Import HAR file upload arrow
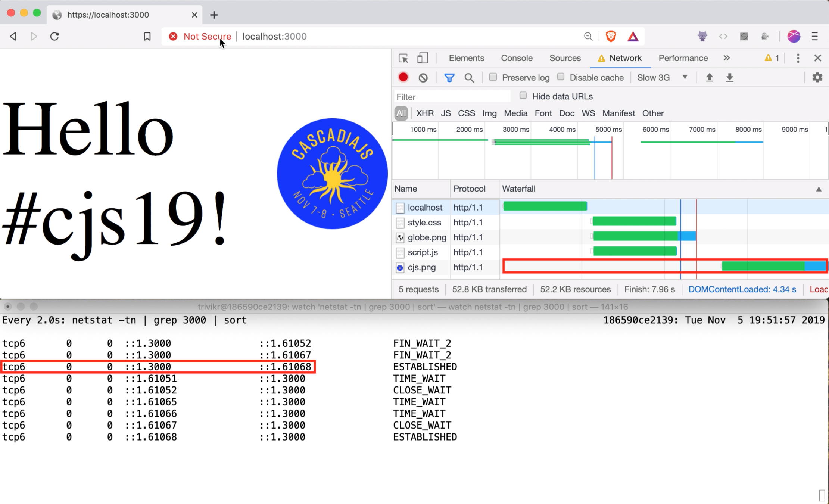This screenshot has width=829, height=504. pos(709,77)
